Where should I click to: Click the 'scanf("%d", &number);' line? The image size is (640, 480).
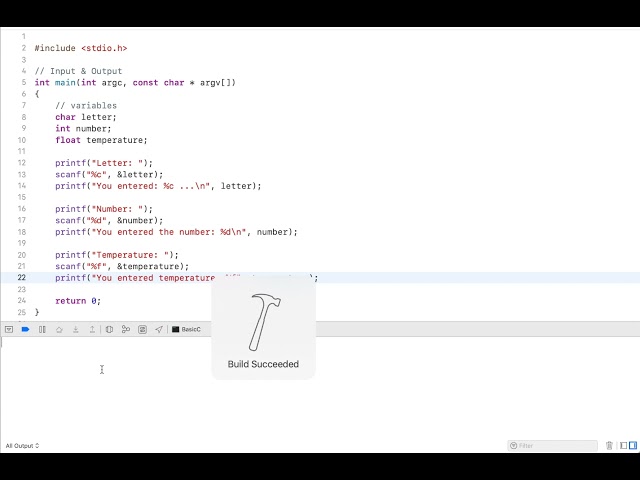(x=109, y=220)
